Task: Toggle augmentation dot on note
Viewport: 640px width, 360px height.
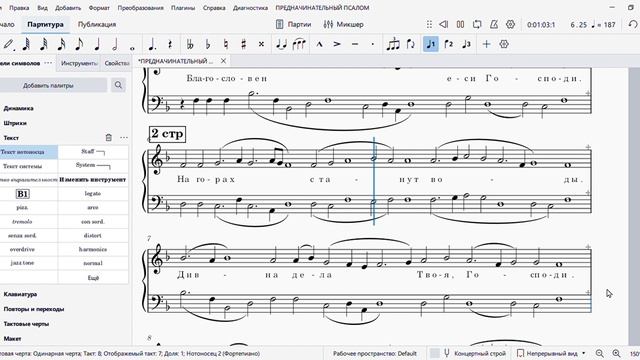Action: pyautogui.click(x=152, y=44)
